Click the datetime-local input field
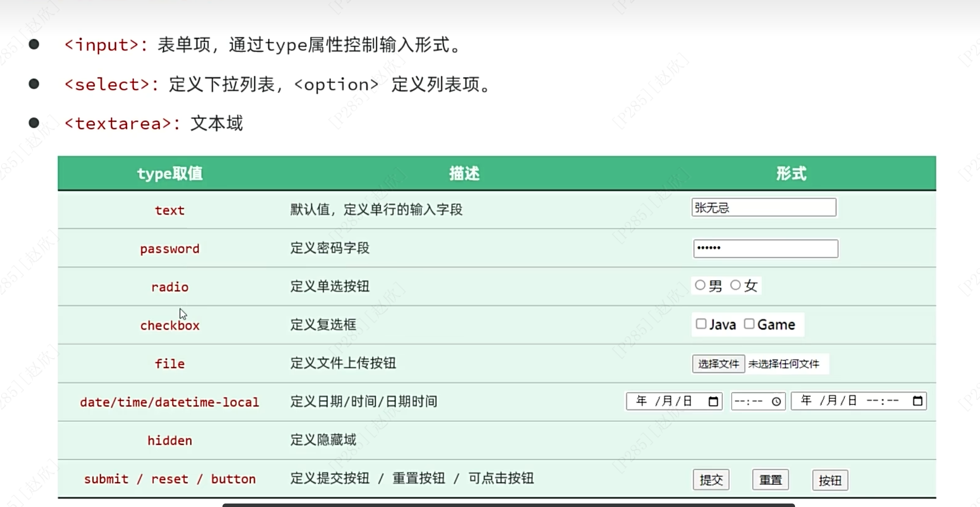This screenshot has height=507, width=980. tap(847, 401)
